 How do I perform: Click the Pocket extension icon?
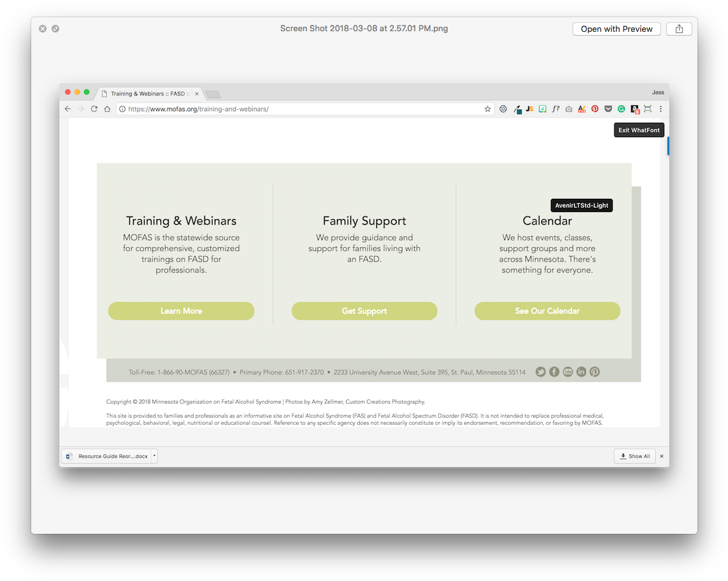[x=608, y=109]
